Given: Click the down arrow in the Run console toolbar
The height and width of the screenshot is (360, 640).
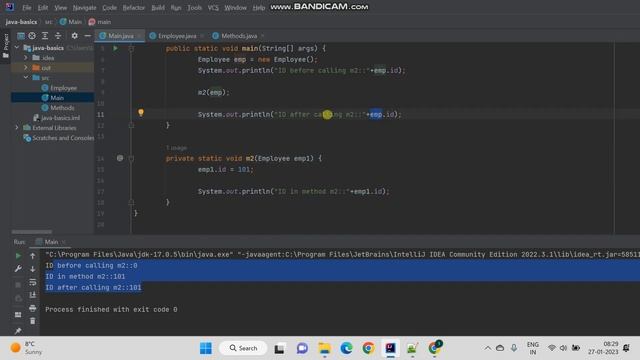Looking at the screenshot, I should 33,269.
